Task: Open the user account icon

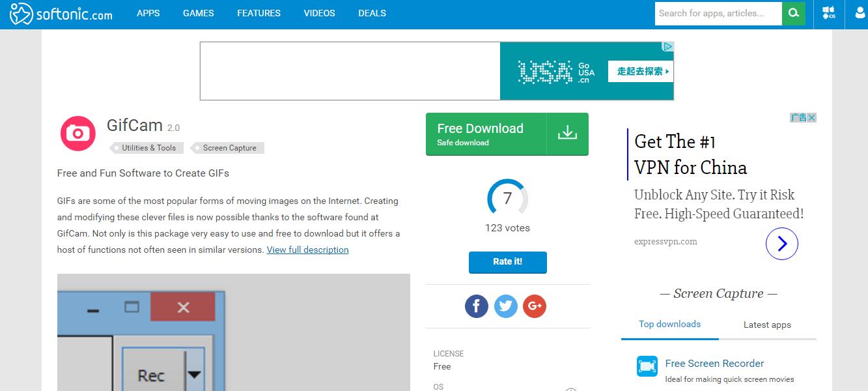Action: 860,13
